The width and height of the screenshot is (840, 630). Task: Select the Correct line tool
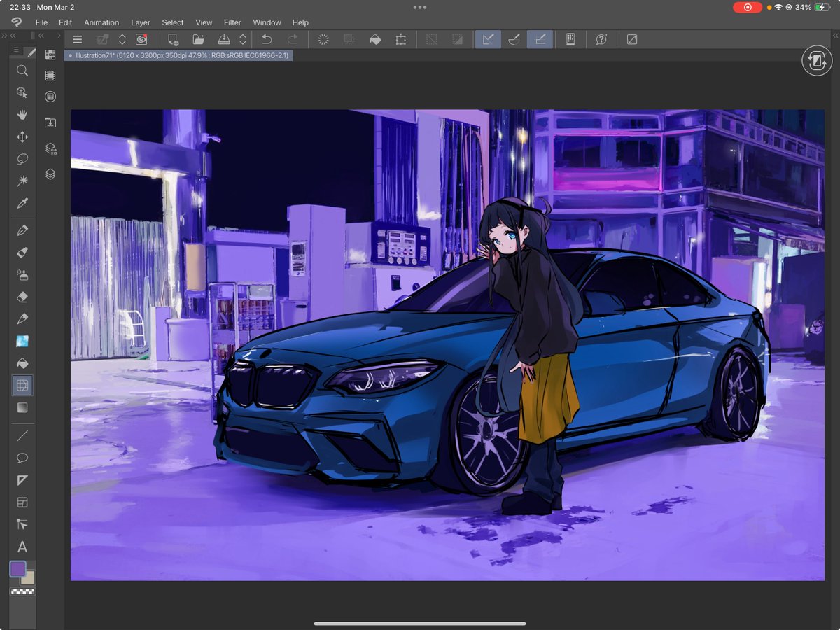point(22,524)
